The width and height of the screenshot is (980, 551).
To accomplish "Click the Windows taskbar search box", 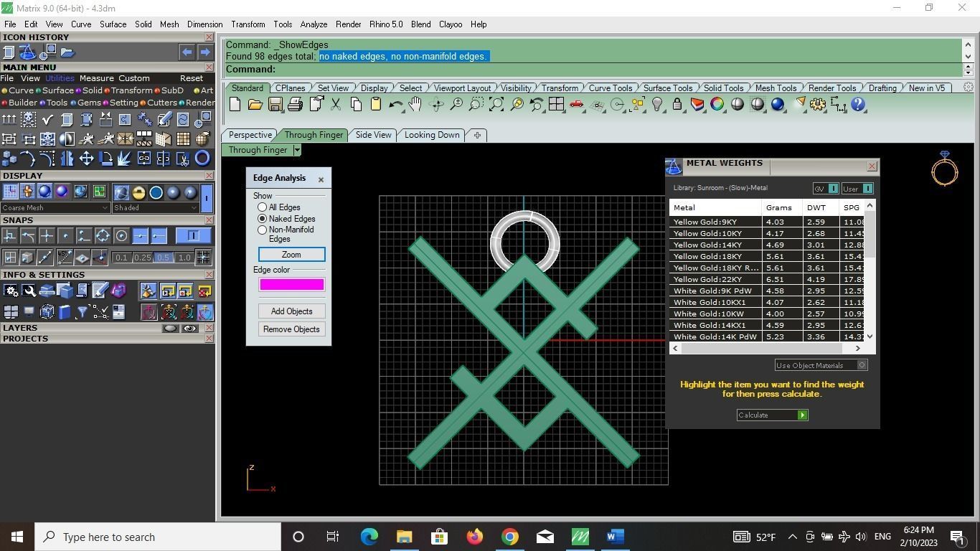I will click(x=158, y=537).
